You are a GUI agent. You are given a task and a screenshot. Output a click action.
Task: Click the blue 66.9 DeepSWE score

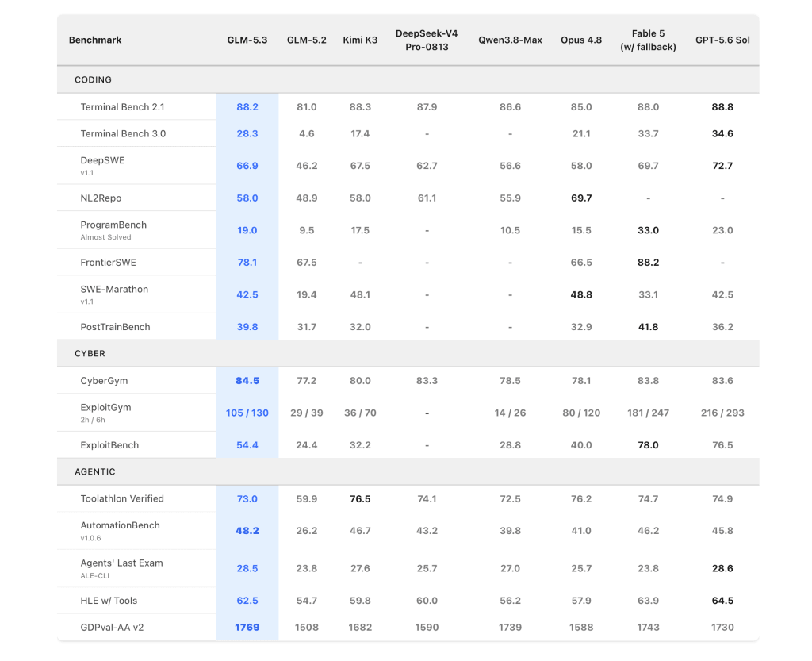tap(247, 166)
